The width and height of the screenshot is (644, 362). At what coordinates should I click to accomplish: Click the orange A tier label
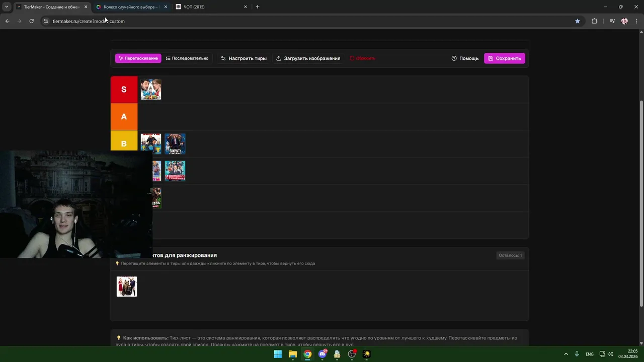(124, 117)
